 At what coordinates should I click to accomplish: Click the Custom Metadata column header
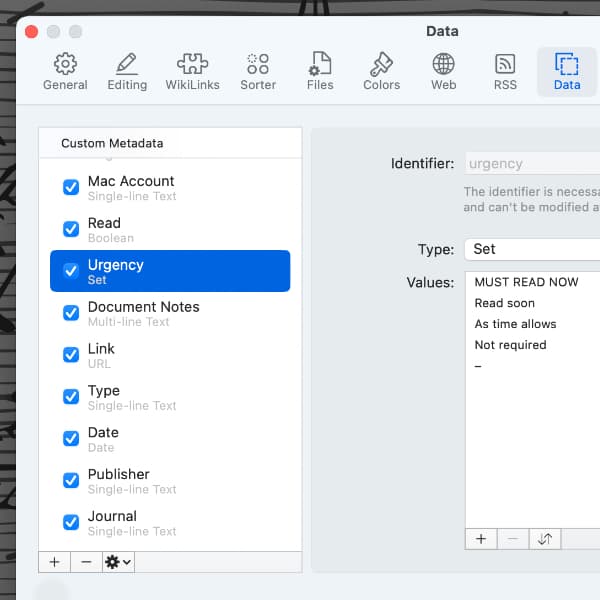pyautogui.click(x=170, y=143)
